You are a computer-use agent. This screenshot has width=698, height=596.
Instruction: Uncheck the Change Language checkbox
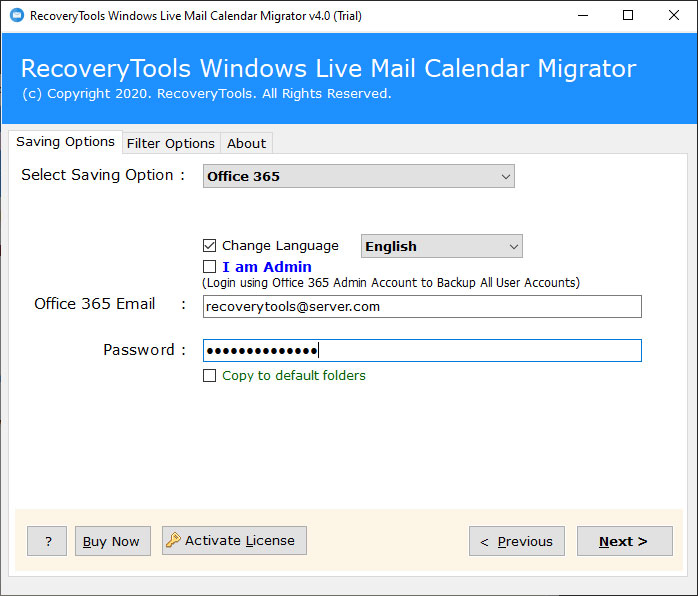[x=209, y=246]
